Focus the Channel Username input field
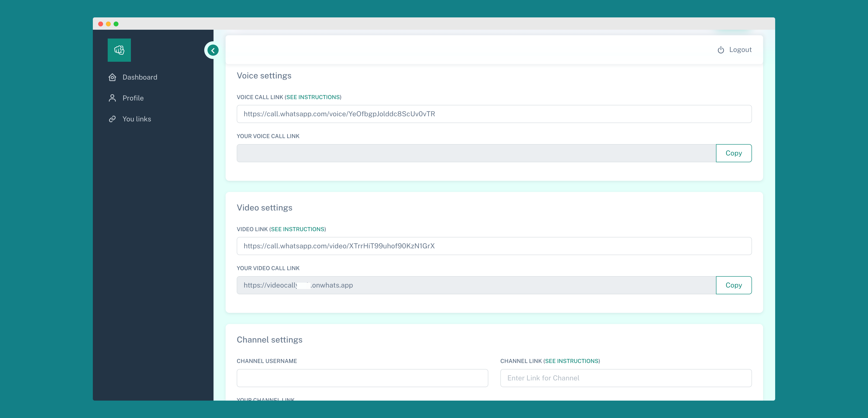 coord(362,378)
